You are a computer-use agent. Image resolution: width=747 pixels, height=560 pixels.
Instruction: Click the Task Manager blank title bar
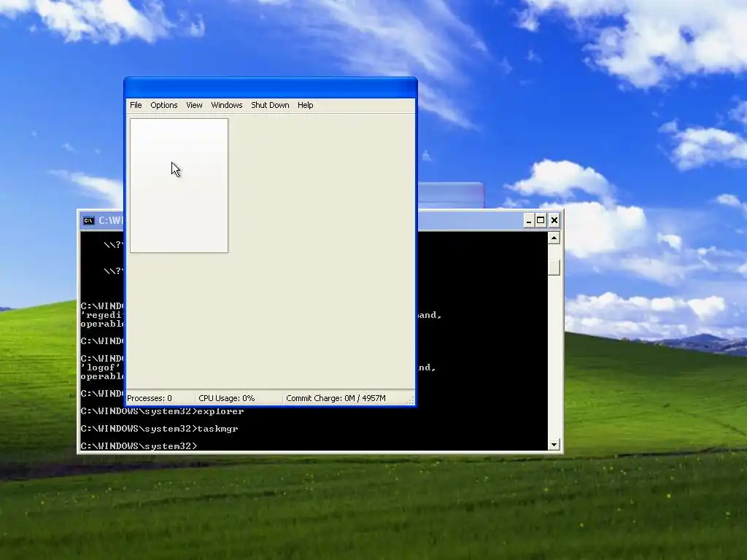point(270,88)
